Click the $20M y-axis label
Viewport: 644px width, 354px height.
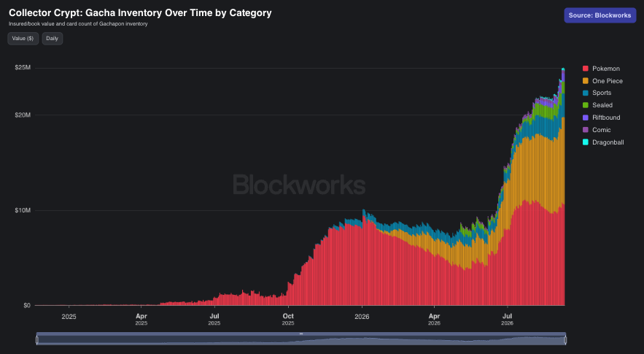click(23, 115)
